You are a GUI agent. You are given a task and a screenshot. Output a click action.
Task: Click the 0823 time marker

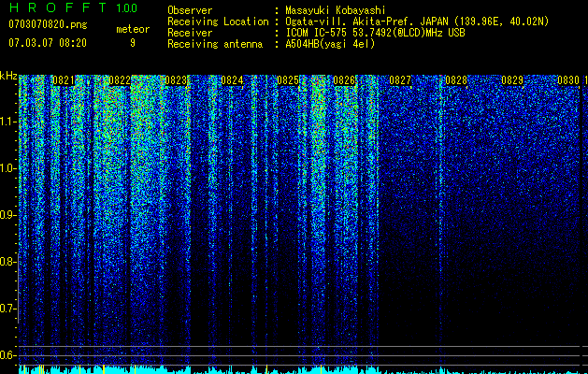pyautogui.click(x=176, y=80)
